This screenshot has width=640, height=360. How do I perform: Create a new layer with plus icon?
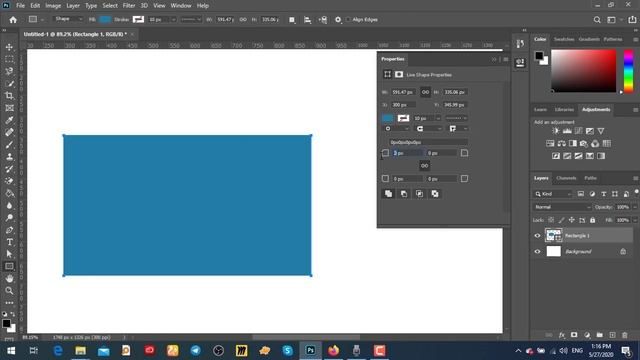(612, 335)
